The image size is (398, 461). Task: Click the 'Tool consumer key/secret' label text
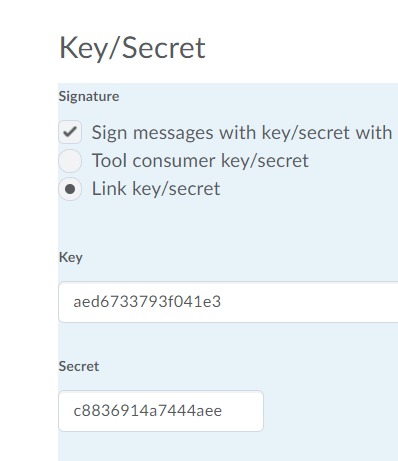tap(200, 161)
